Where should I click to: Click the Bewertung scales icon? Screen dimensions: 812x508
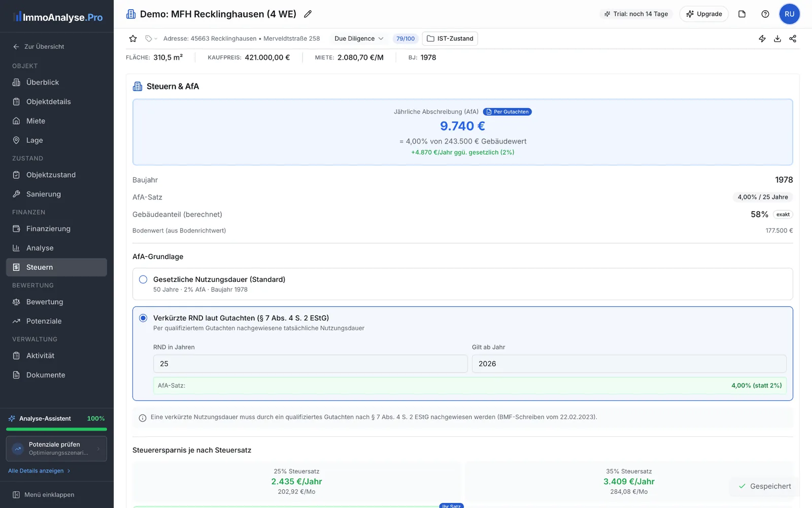click(x=16, y=302)
